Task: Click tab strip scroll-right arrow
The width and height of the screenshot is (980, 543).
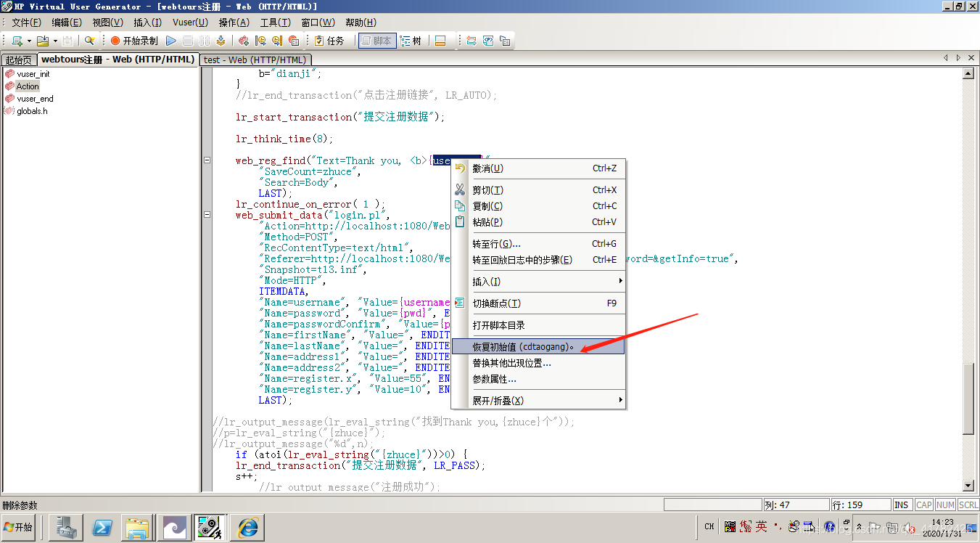Action: [x=959, y=57]
